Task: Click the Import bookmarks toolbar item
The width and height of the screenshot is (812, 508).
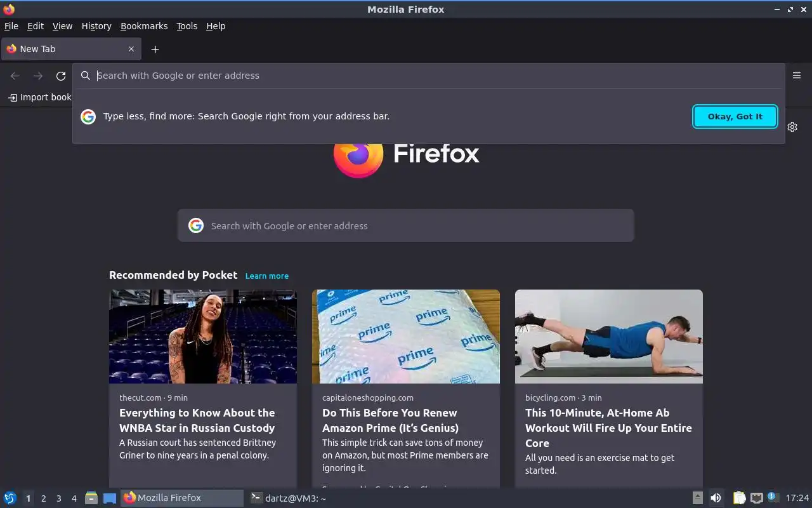Action: click(39, 97)
